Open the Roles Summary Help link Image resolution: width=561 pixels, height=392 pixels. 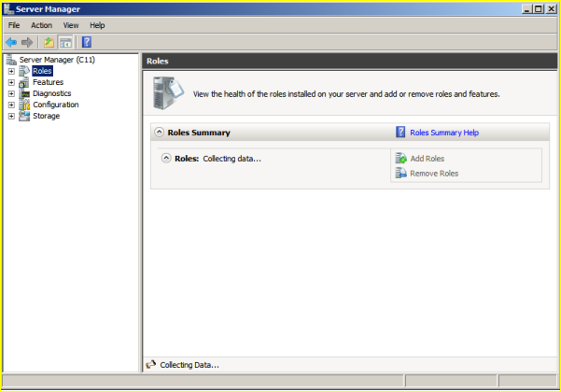[x=444, y=133]
